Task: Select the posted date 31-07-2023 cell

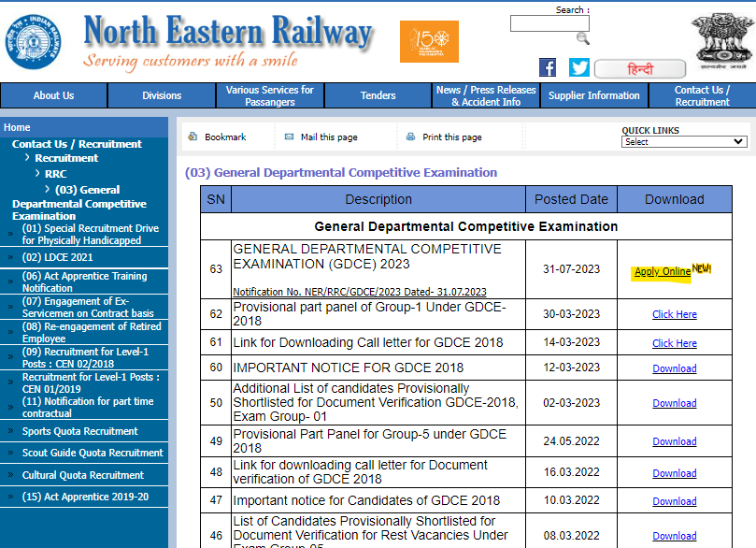Action: [571, 269]
